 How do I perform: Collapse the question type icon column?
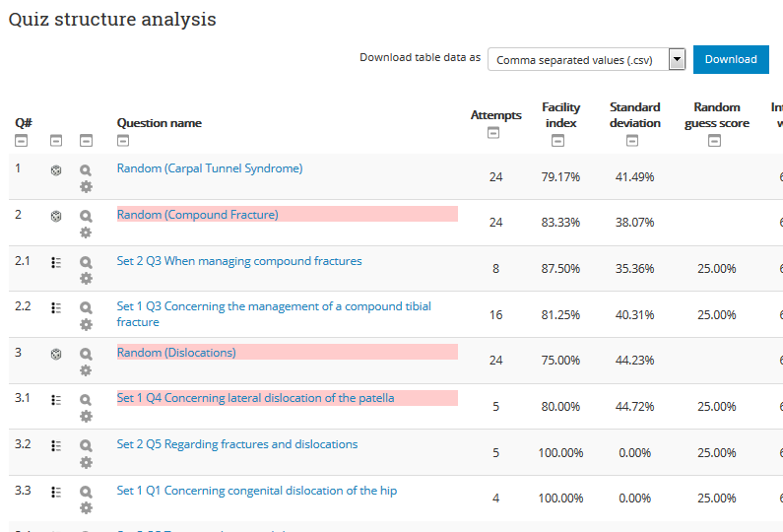(x=56, y=141)
